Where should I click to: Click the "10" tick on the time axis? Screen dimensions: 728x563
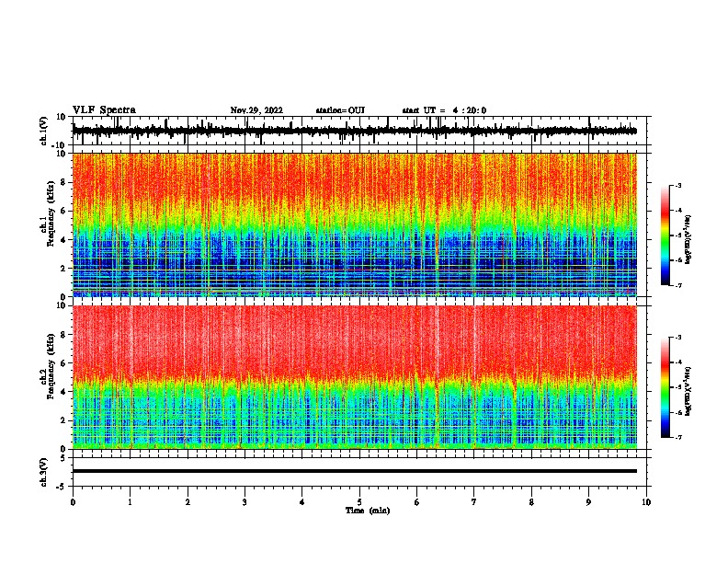tap(646, 502)
